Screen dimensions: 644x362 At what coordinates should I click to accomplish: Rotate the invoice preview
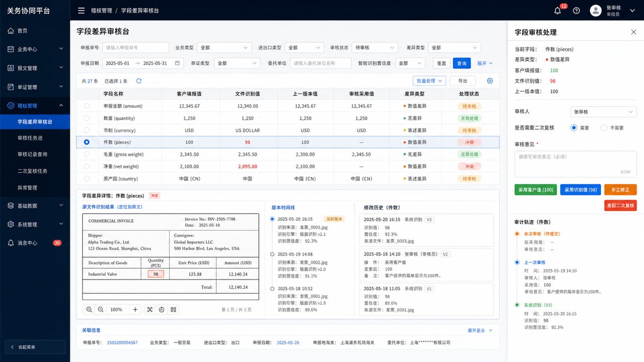click(162, 310)
